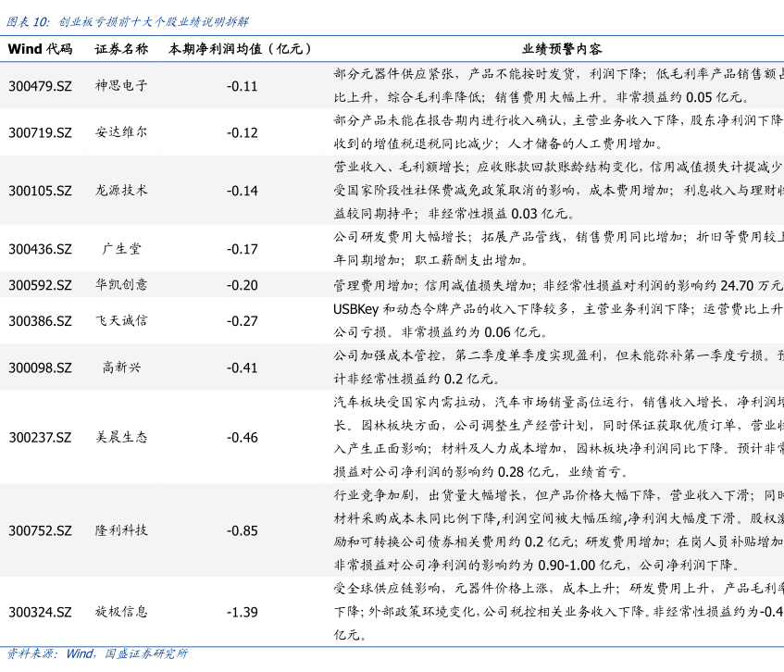This screenshot has height=672, width=784.
Task: Select the 业绩预警内容 column header
Action: (562, 49)
